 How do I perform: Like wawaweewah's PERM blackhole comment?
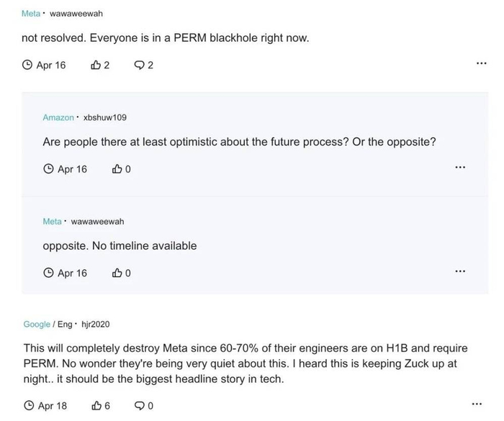click(96, 65)
